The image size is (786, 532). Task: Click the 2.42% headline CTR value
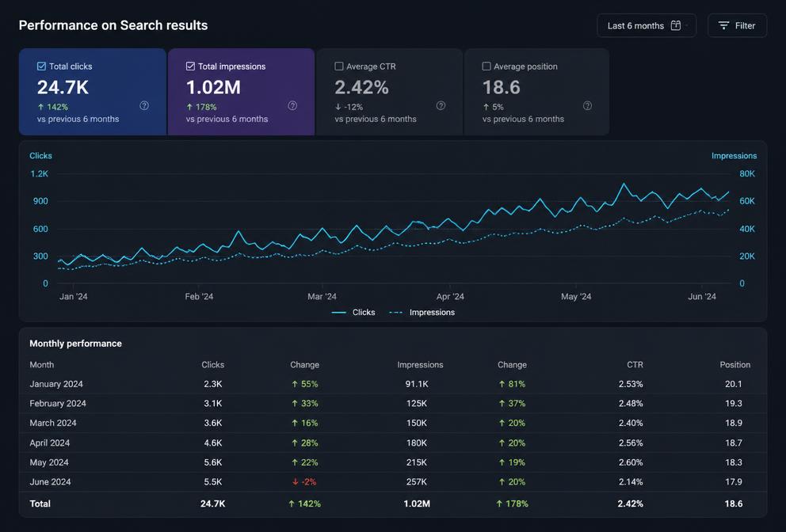tap(361, 88)
